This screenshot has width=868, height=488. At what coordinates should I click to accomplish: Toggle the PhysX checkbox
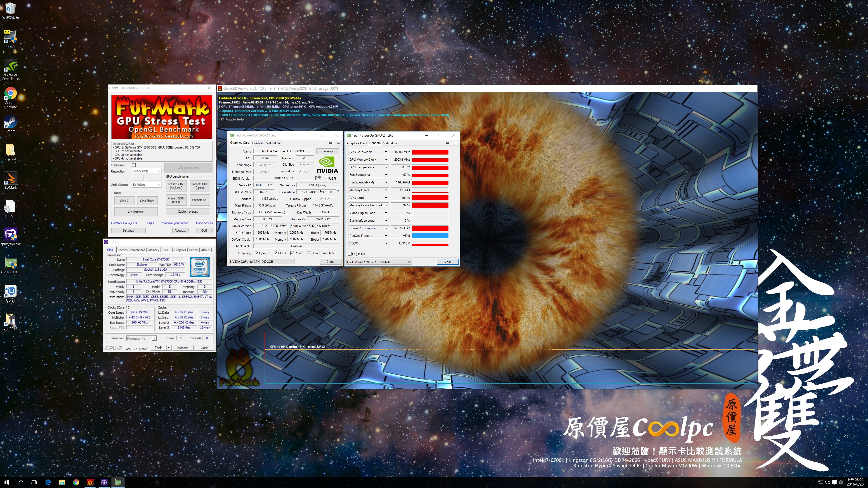pyautogui.click(x=292, y=253)
